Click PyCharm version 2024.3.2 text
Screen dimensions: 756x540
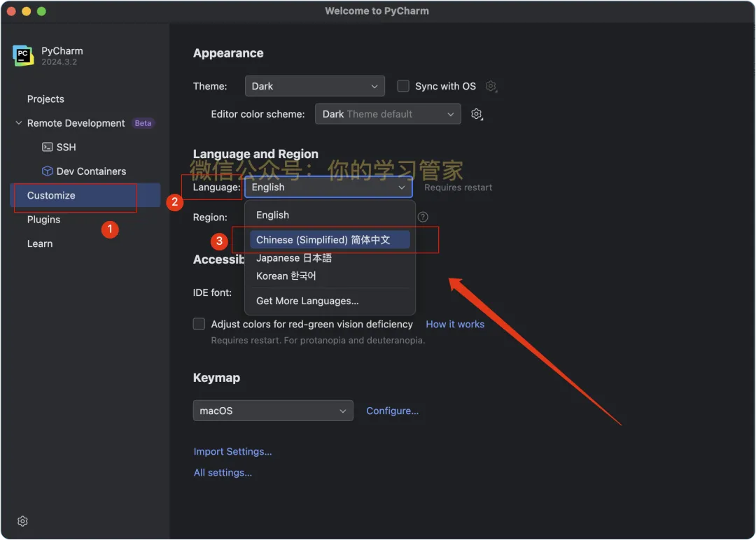59,62
